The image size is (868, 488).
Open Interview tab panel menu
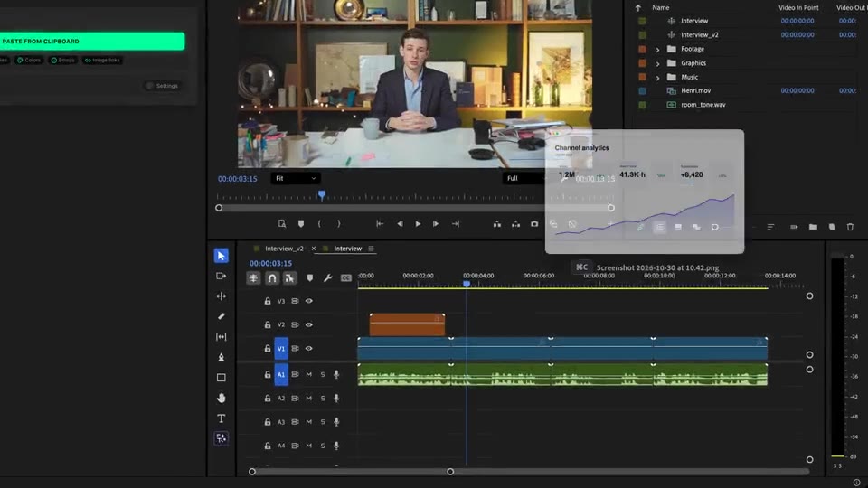[371, 249]
